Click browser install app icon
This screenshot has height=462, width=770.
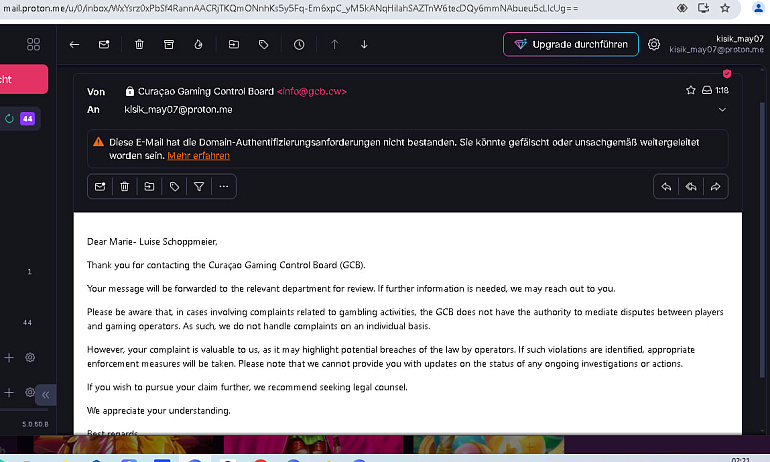[x=703, y=8]
